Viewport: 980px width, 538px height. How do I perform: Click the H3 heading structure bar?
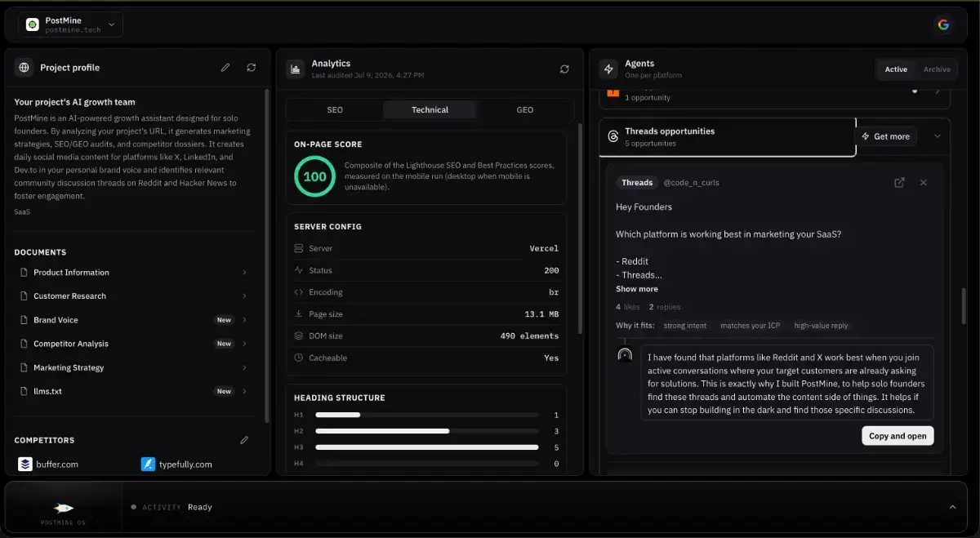tap(427, 447)
